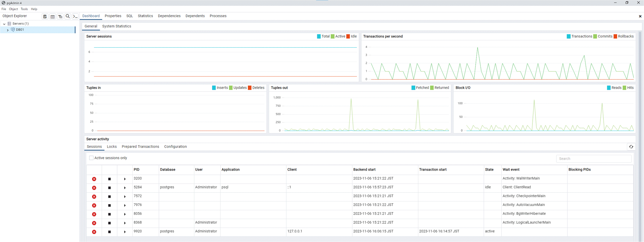Open the Locks tab in Server activity
Viewport: 644px width, 242px height.
112,147
